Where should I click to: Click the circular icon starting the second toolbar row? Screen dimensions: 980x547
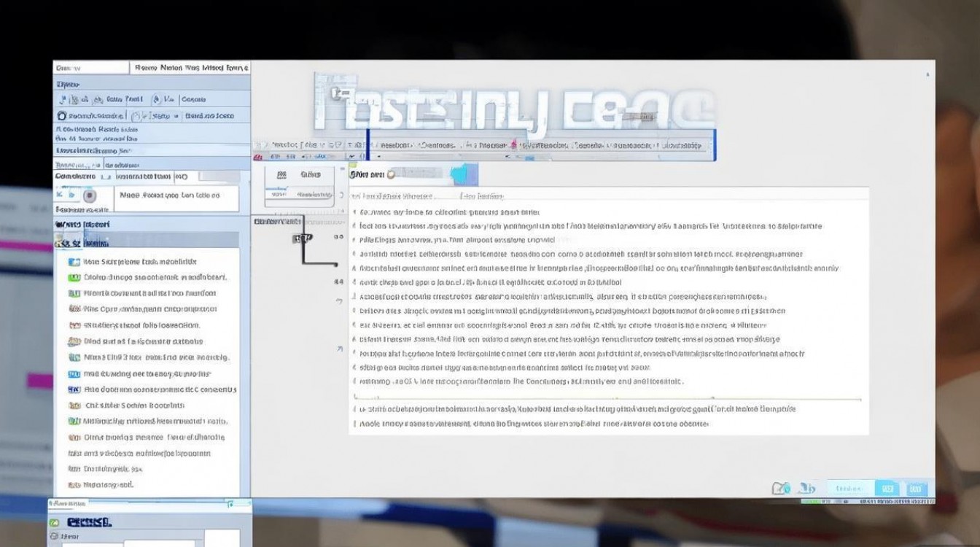click(62, 116)
